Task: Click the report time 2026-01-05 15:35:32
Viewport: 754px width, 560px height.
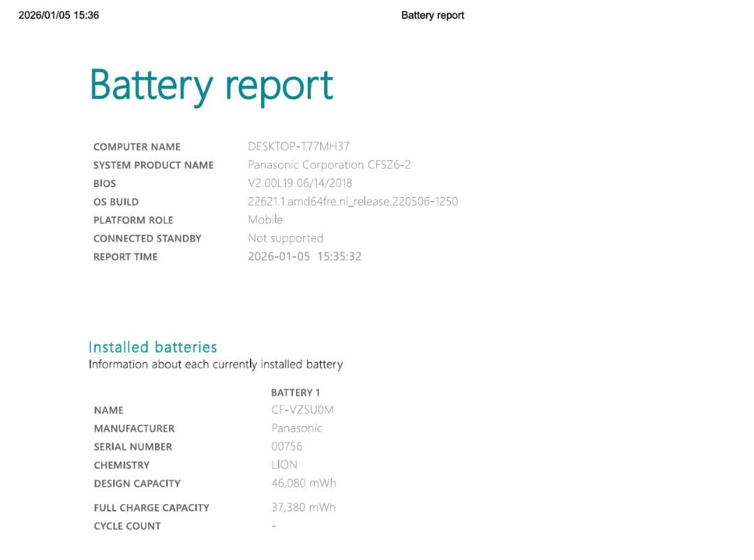Action: click(x=304, y=256)
